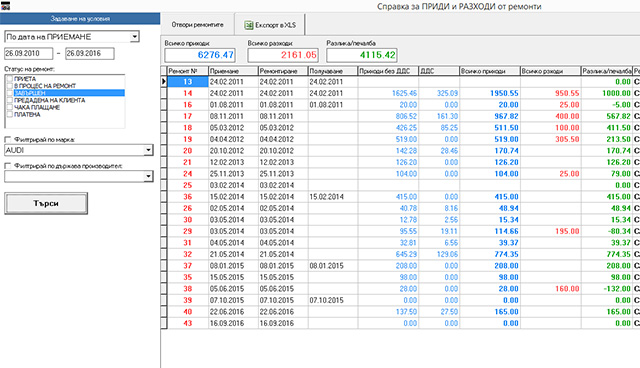
Task: Select repair number 25 cell
Action: 188,185
